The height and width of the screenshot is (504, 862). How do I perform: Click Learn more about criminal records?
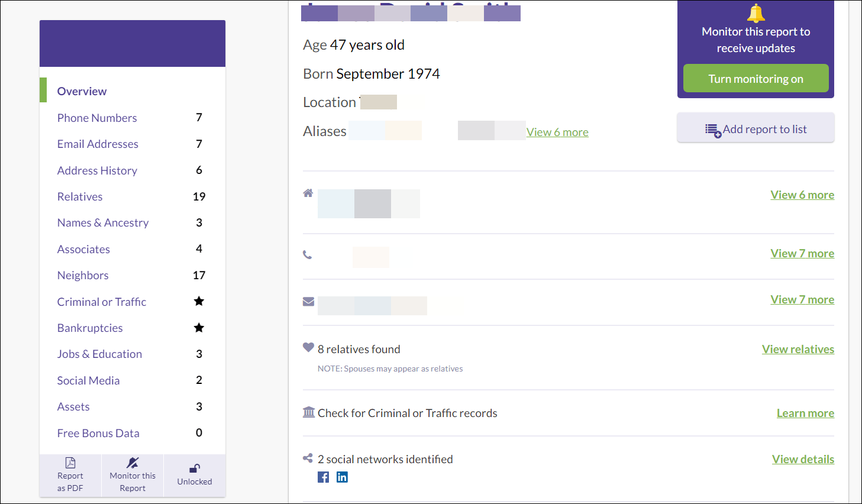pyautogui.click(x=805, y=413)
